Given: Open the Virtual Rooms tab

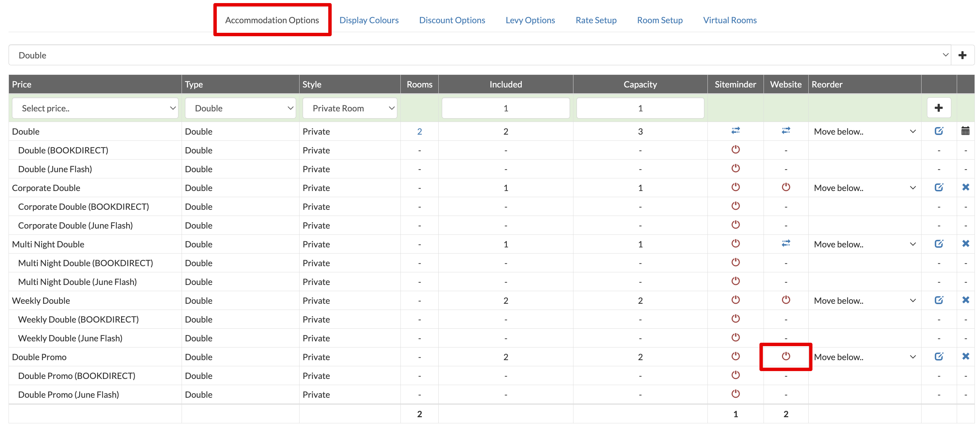Looking at the screenshot, I should tap(729, 20).
